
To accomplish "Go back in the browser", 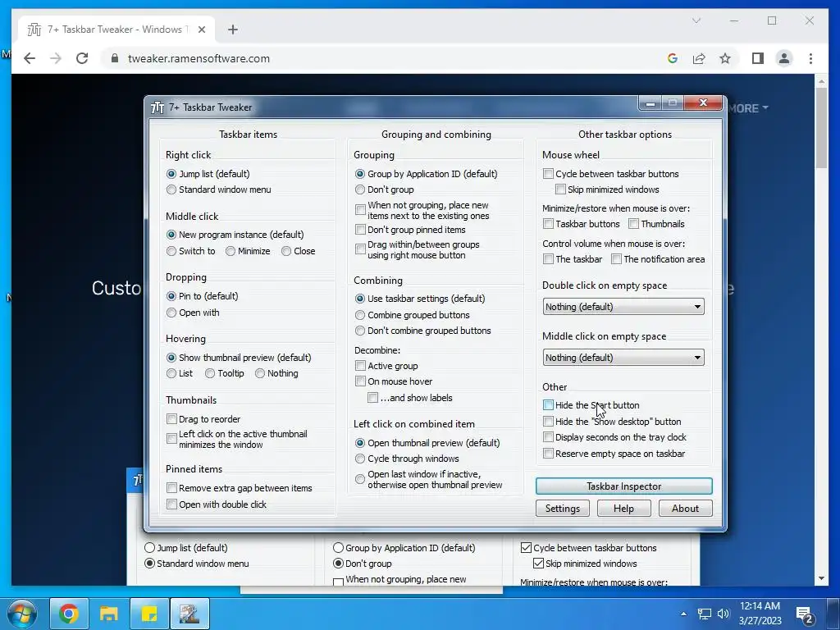I will point(30,58).
